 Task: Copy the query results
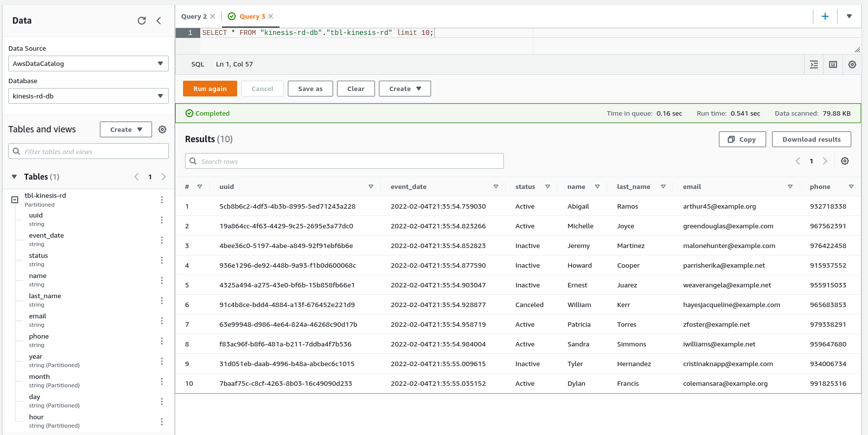[x=743, y=139]
